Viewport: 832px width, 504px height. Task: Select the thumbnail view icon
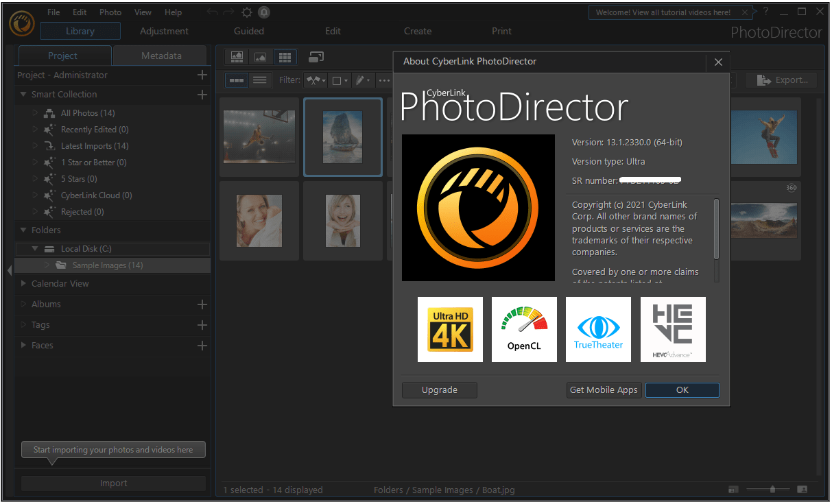coord(237,80)
